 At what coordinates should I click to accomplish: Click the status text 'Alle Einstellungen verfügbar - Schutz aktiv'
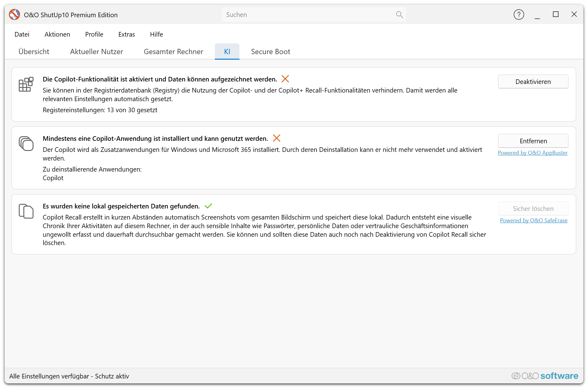pos(69,376)
